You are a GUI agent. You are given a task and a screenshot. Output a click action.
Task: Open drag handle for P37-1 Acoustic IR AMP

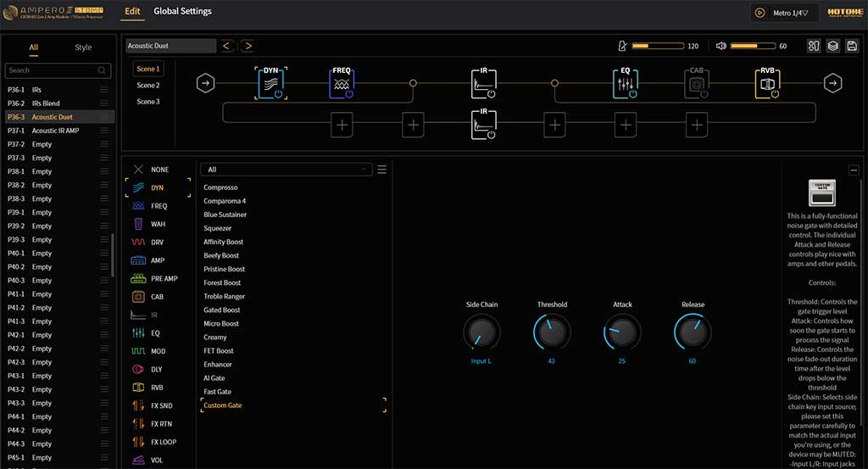(x=104, y=131)
